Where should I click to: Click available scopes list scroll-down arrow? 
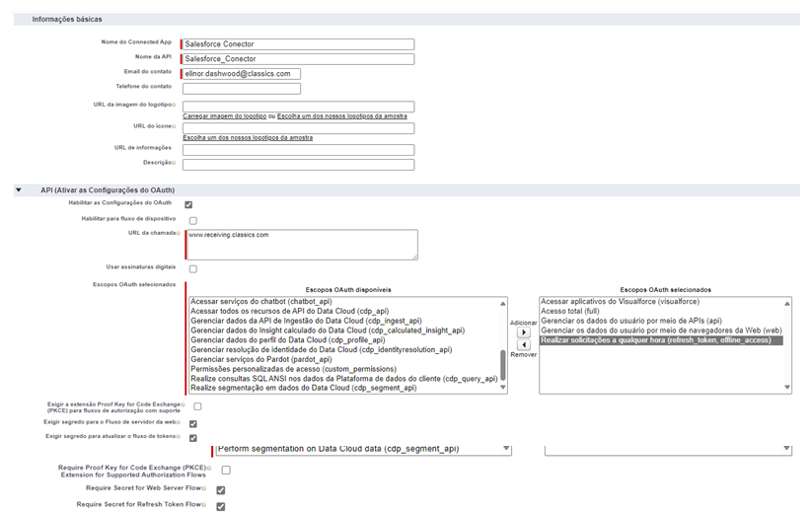click(502, 387)
